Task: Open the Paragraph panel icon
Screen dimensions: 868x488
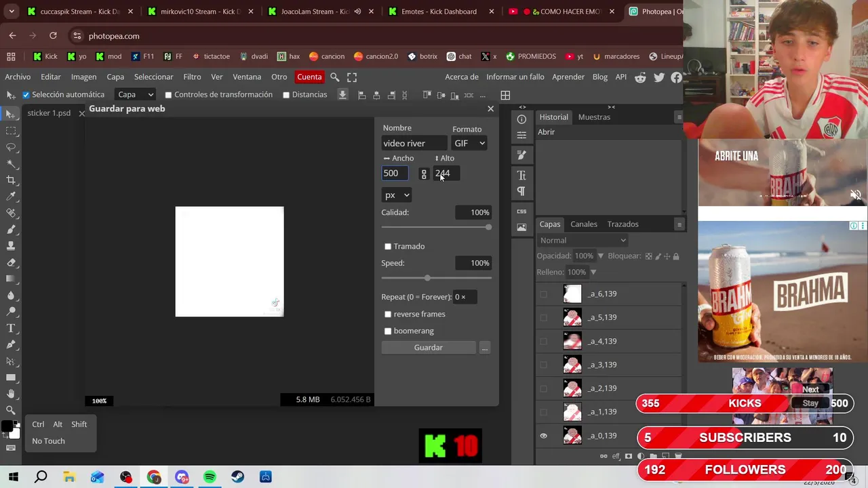Action: [x=521, y=191]
